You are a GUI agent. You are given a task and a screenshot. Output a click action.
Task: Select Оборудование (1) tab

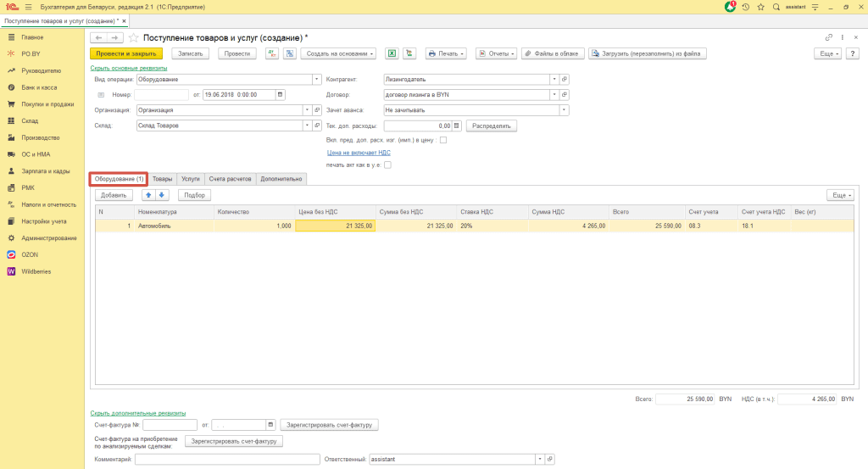119,179
